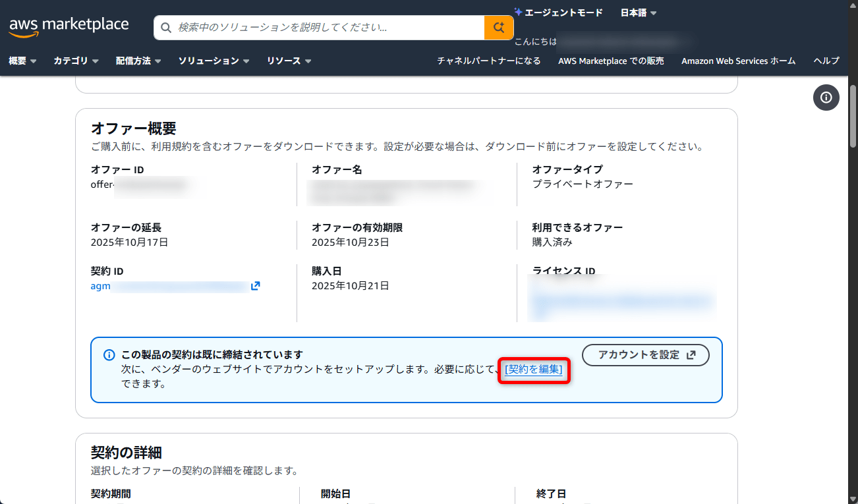Expand the 配信方法 menu
This screenshot has width=858, height=504.
pyautogui.click(x=138, y=61)
